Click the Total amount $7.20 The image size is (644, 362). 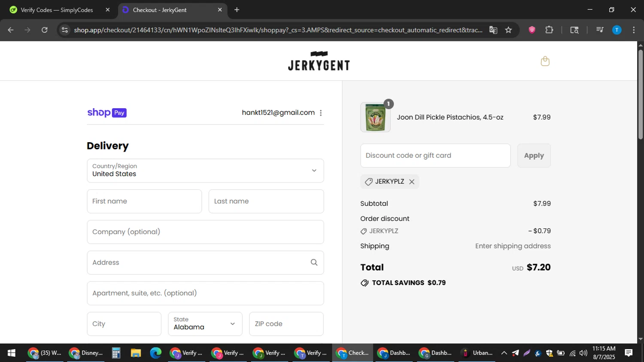[x=538, y=267]
